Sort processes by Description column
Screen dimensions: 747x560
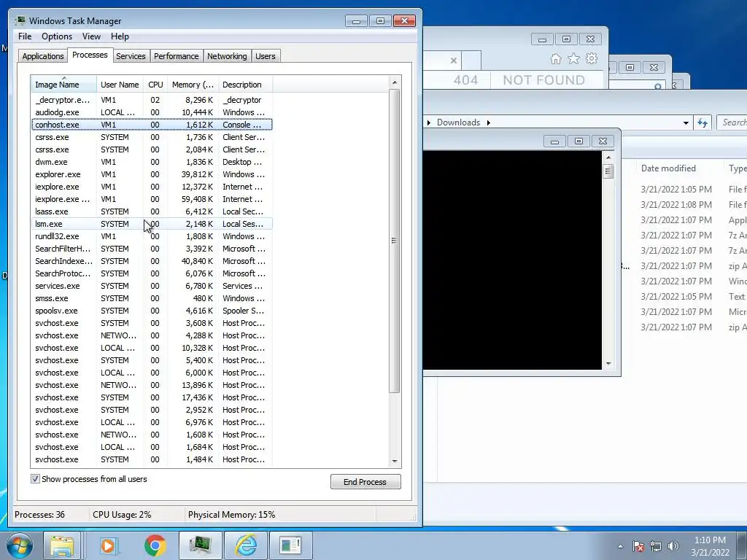click(x=245, y=85)
